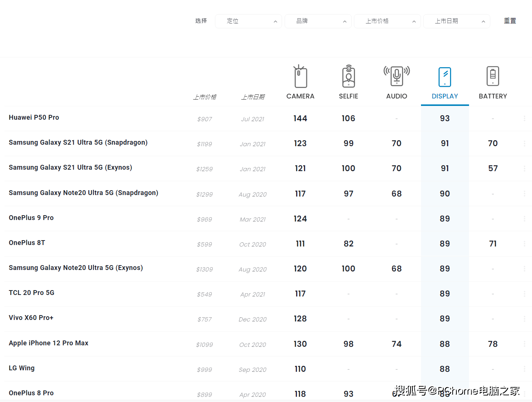Open TCL 20 Pro 5G entry
The width and height of the screenshot is (532, 402).
(x=32, y=293)
